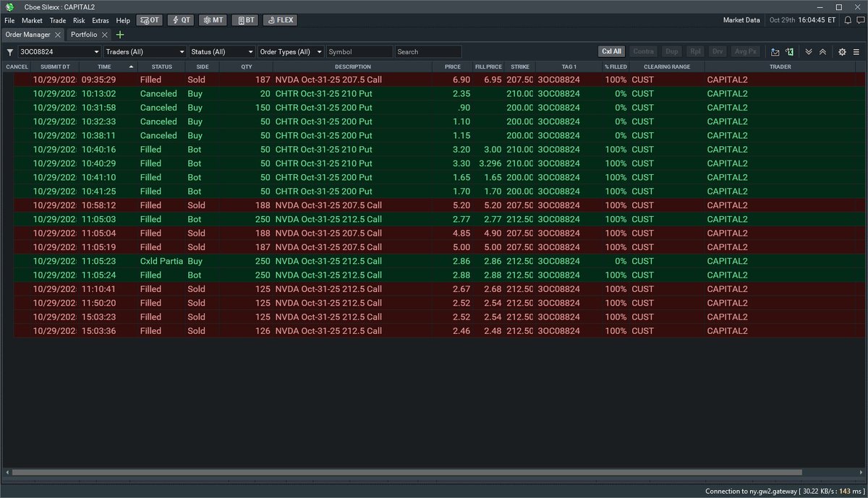Open the BT ticket button
Screen dimensions: 868x498
click(x=245, y=20)
